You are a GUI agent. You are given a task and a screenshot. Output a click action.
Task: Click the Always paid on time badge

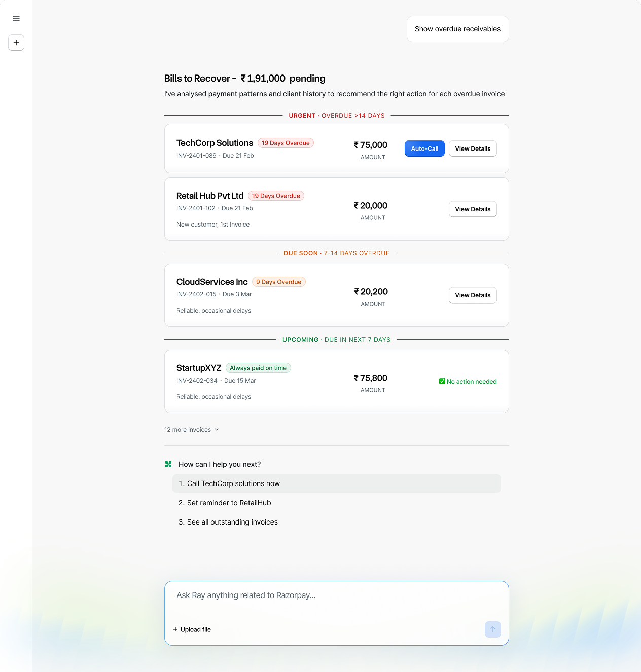tap(258, 368)
